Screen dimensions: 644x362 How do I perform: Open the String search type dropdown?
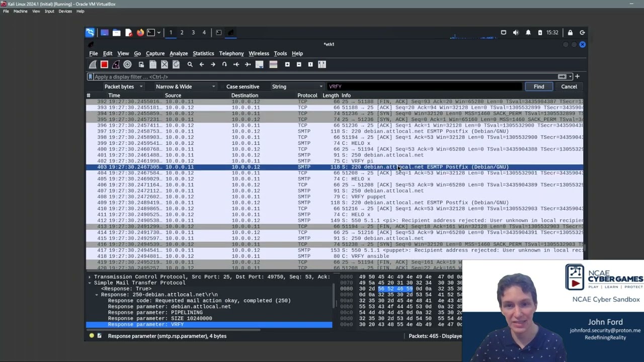pyautogui.click(x=297, y=86)
